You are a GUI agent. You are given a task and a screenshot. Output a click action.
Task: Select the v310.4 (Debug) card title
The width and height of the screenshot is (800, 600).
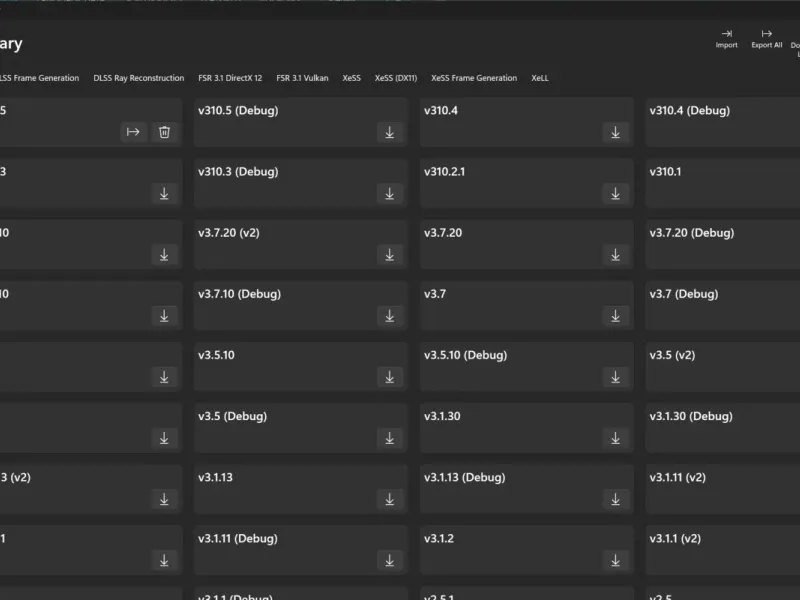coord(689,111)
